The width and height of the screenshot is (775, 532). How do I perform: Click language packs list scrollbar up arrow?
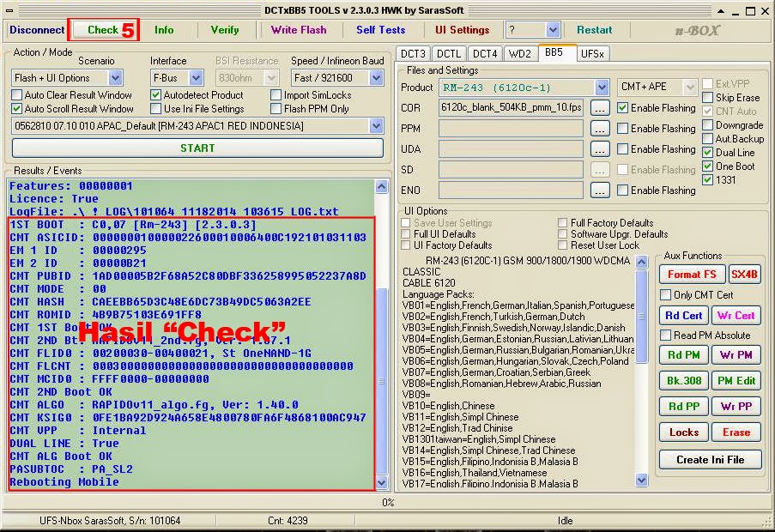(642, 262)
